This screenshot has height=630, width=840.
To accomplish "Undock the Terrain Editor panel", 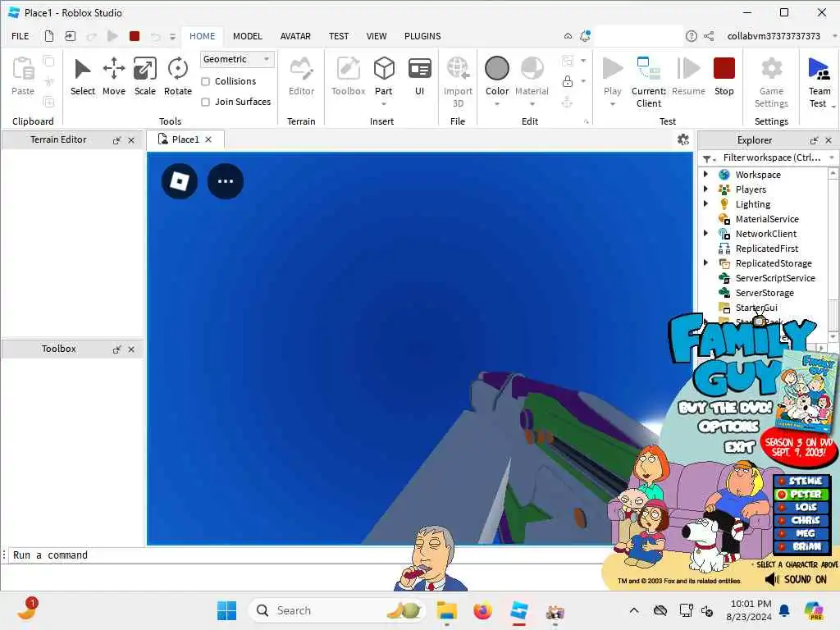I will click(116, 140).
